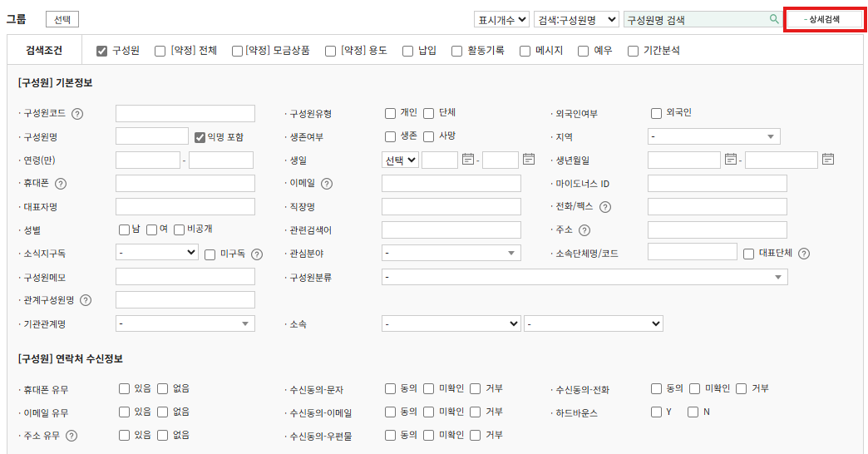The image size is (868, 454).
Task: Check the 예우 search condition
Action: pyautogui.click(x=583, y=51)
